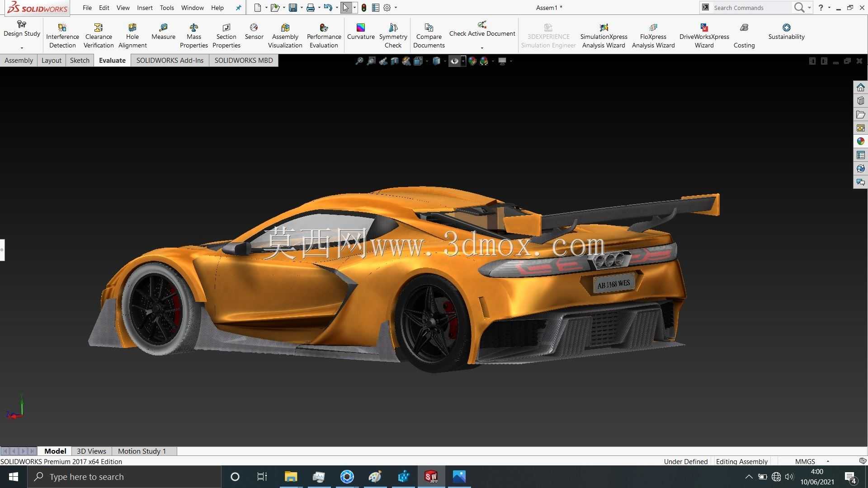Image resolution: width=868 pixels, height=488 pixels.
Task: Create a New document
Action: coord(258,8)
